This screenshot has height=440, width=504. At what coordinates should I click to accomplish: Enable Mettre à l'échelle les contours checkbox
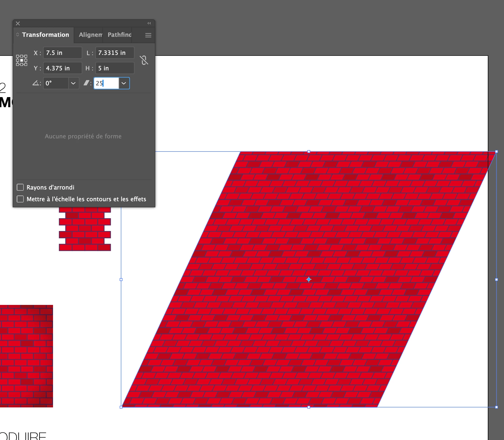pyautogui.click(x=20, y=199)
